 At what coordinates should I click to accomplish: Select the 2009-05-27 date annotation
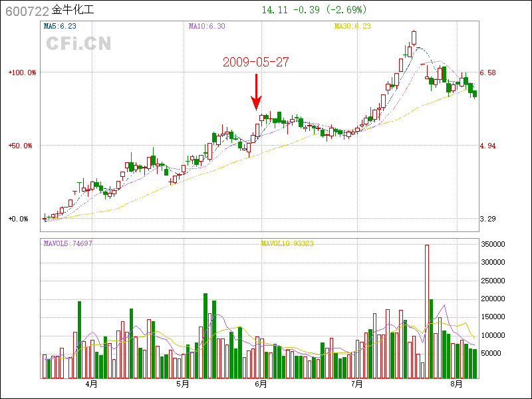click(x=256, y=62)
